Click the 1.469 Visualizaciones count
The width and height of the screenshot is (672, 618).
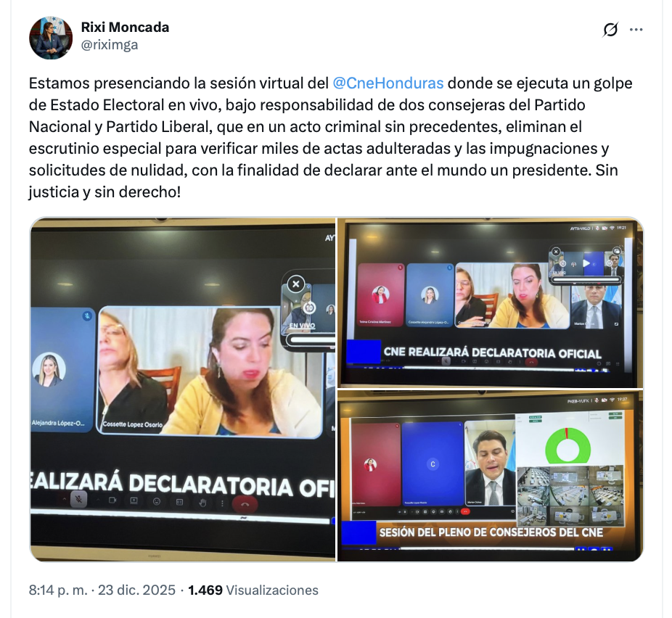[253, 590]
